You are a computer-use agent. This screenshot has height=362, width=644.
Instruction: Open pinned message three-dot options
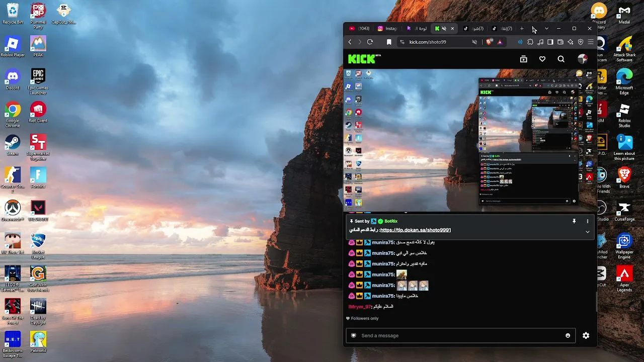[587, 221]
